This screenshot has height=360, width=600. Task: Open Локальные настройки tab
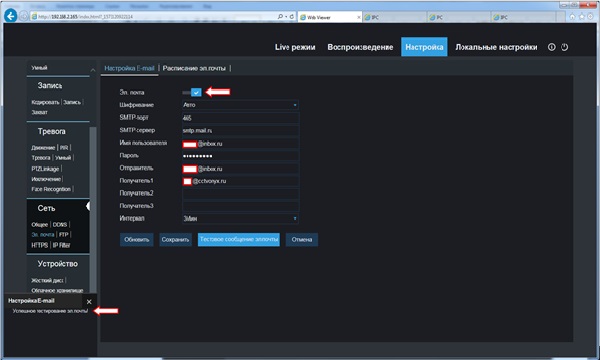[496, 47]
